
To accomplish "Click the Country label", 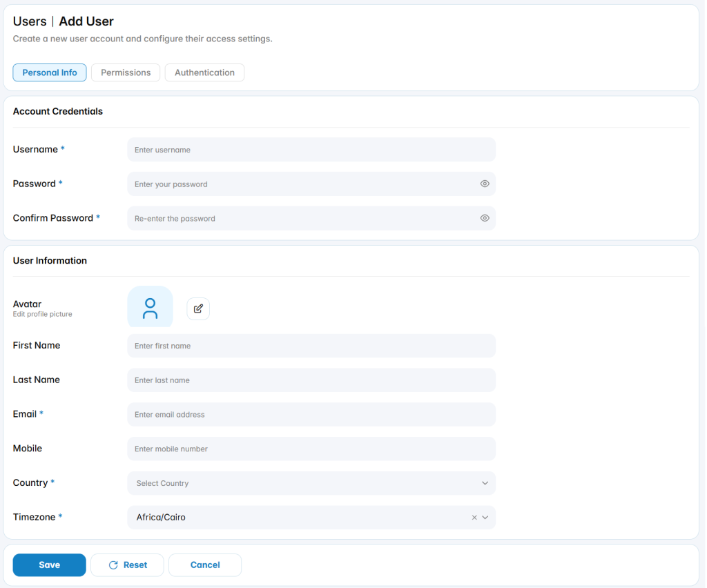I will (x=30, y=483).
